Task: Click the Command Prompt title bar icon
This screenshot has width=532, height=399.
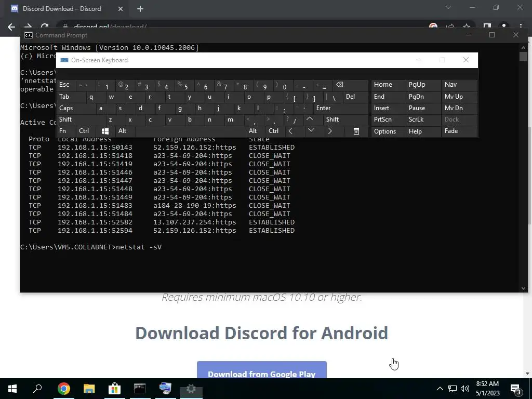Action: tap(29, 35)
